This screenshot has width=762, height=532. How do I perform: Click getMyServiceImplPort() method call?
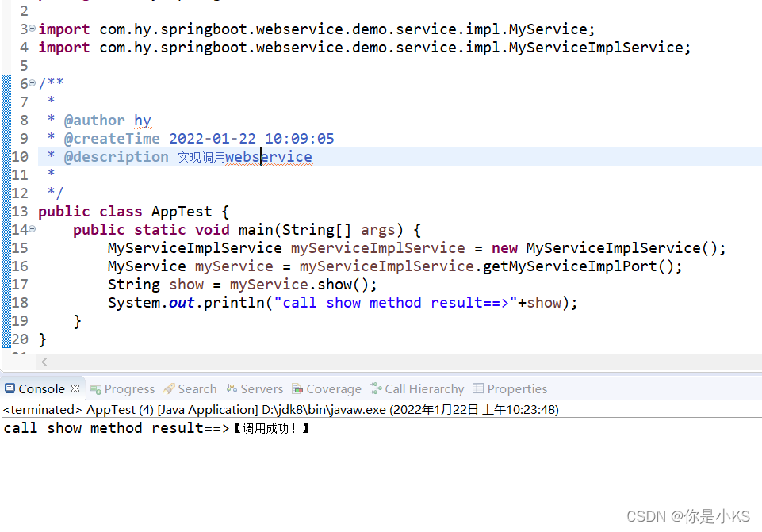[578, 266]
